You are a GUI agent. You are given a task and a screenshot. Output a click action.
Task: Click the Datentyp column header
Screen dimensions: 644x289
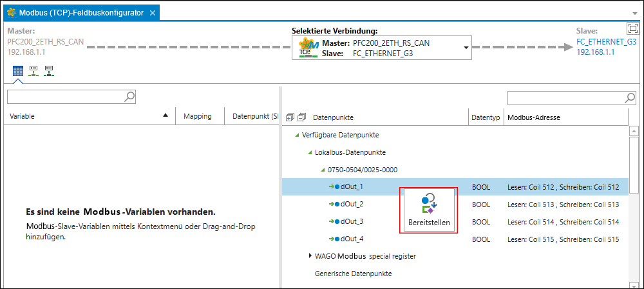point(486,117)
